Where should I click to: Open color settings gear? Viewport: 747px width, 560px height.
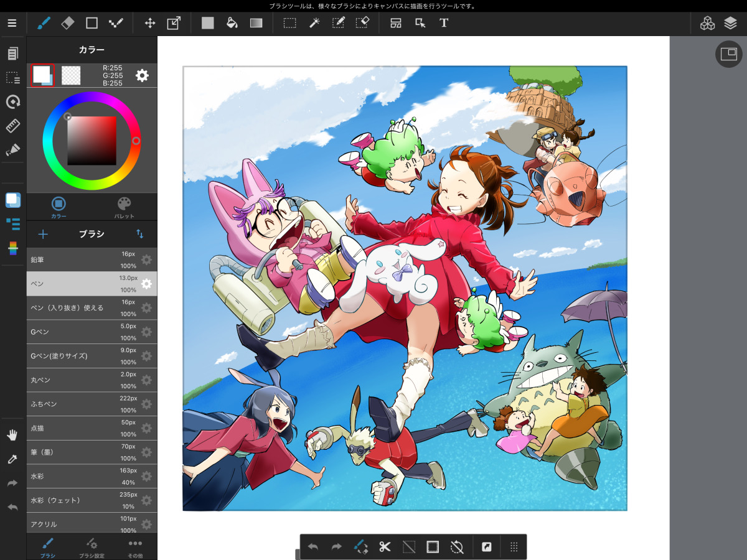[x=143, y=75]
